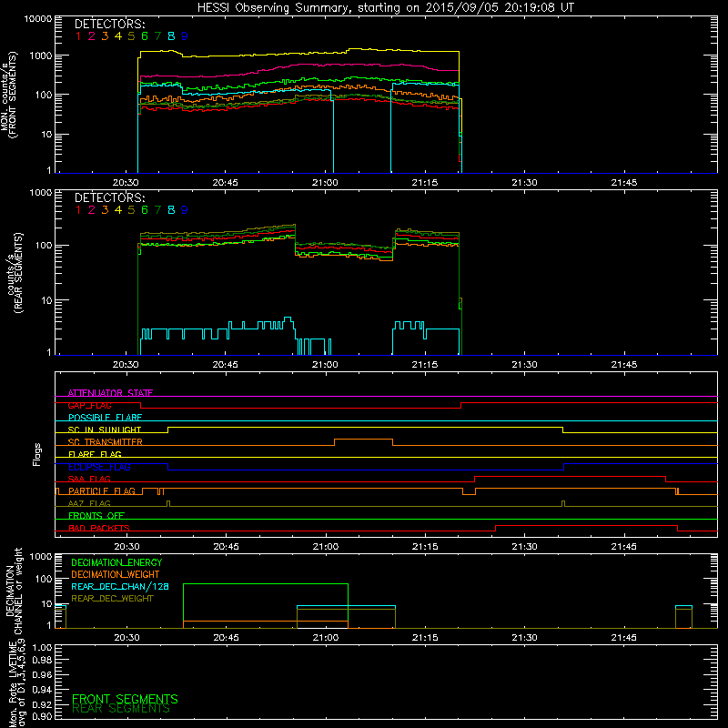Screen dimensions: 728x728
Task: Click 20:30 tick label below the Flags panel
Action: click(126, 547)
